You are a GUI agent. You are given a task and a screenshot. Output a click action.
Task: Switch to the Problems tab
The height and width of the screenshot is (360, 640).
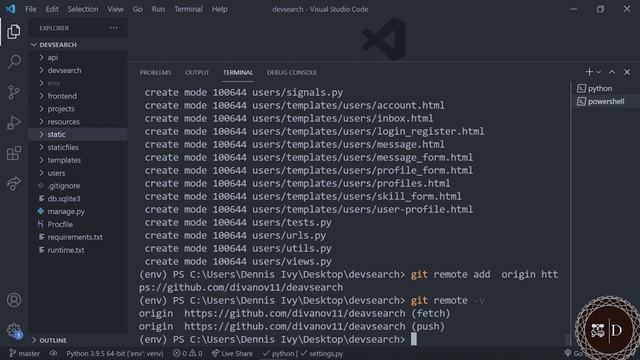coord(156,72)
